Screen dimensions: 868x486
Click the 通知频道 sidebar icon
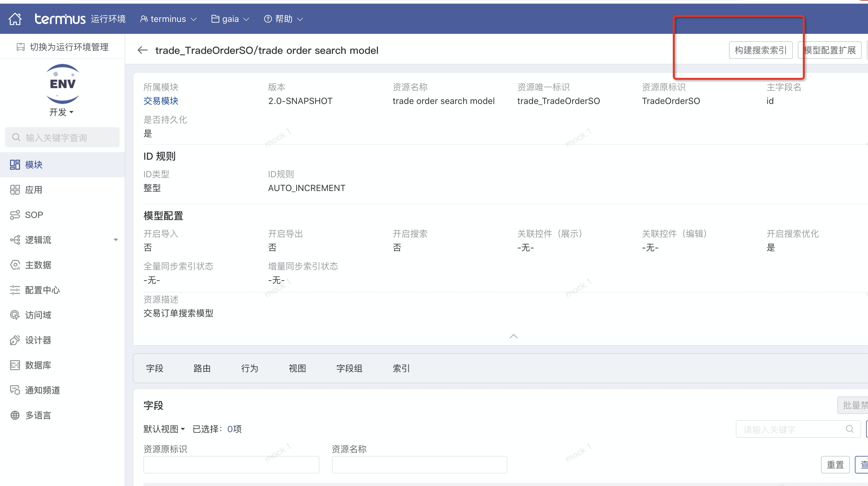(x=15, y=390)
